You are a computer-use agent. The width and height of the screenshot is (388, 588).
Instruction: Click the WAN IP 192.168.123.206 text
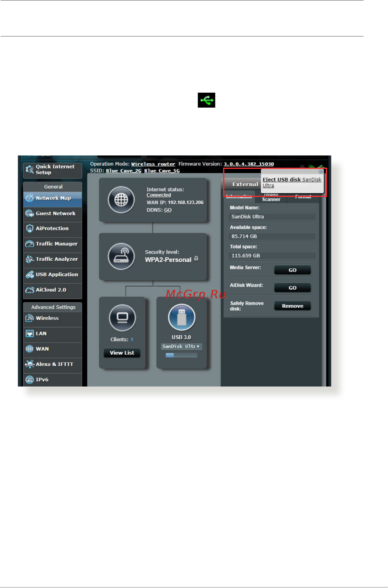186,202
